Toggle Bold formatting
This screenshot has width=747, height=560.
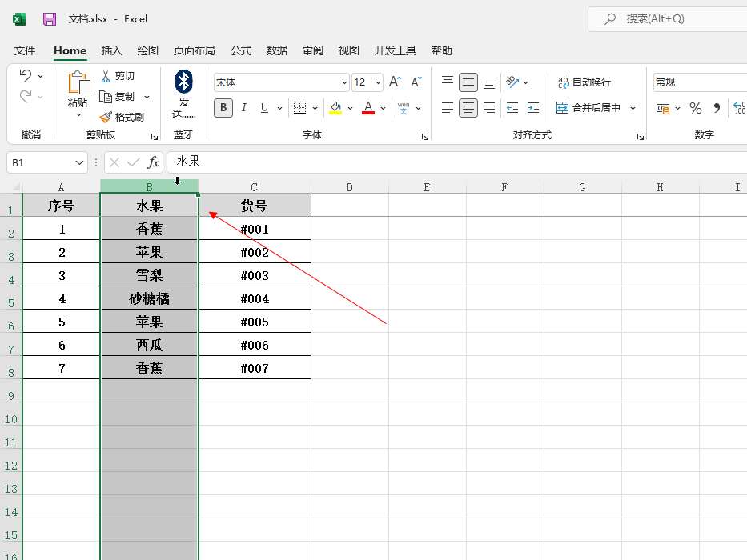click(x=223, y=108)
